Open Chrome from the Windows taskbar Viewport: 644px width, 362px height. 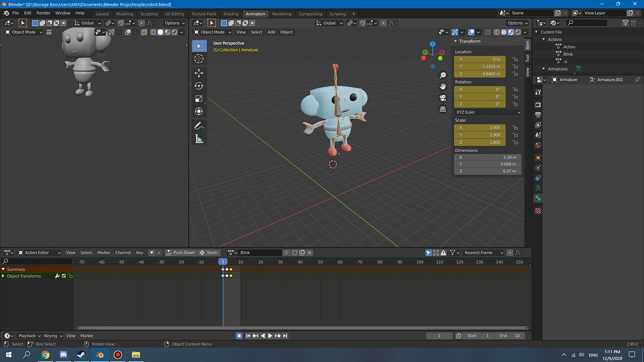45,354
